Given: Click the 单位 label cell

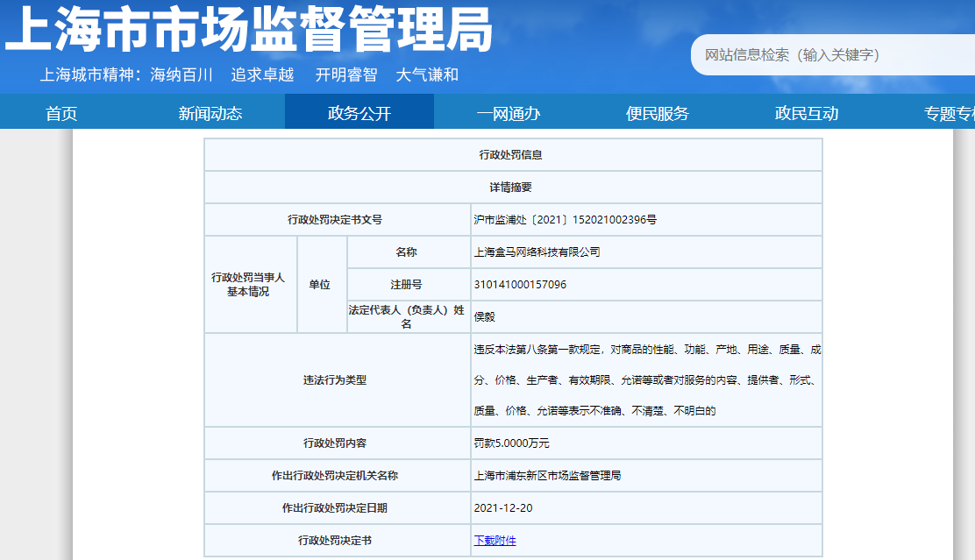Looking at the screenshot, I should 320,284.
